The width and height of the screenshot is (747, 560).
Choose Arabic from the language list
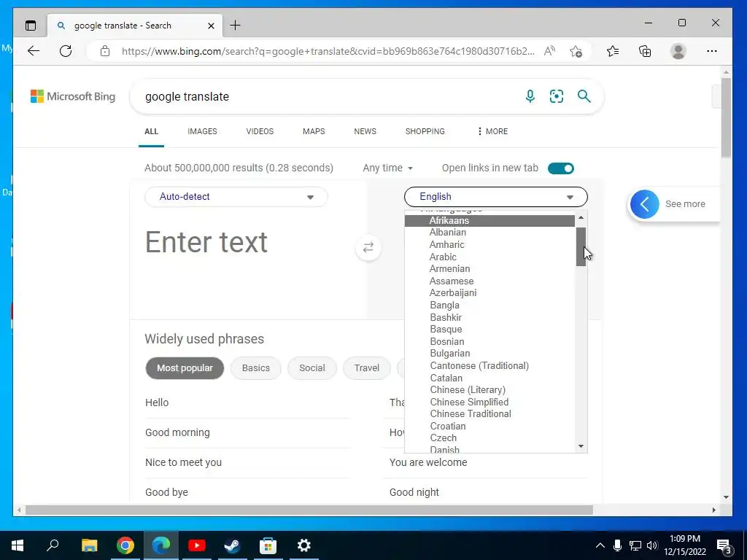(x=489, y=257)
